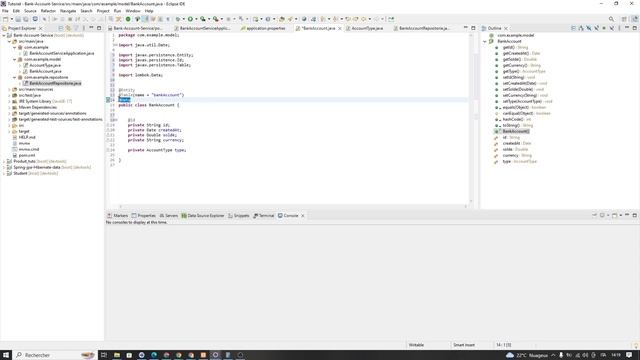Select AccountType.java in Project Explorer
The width and height of the screenshot is (640, 360).
pos(45,65)
